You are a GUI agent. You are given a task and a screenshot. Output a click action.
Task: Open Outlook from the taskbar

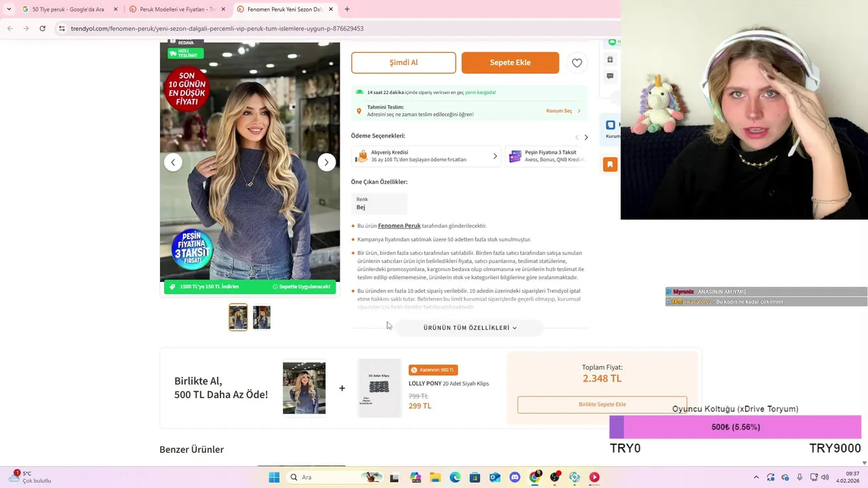(495, 477)
